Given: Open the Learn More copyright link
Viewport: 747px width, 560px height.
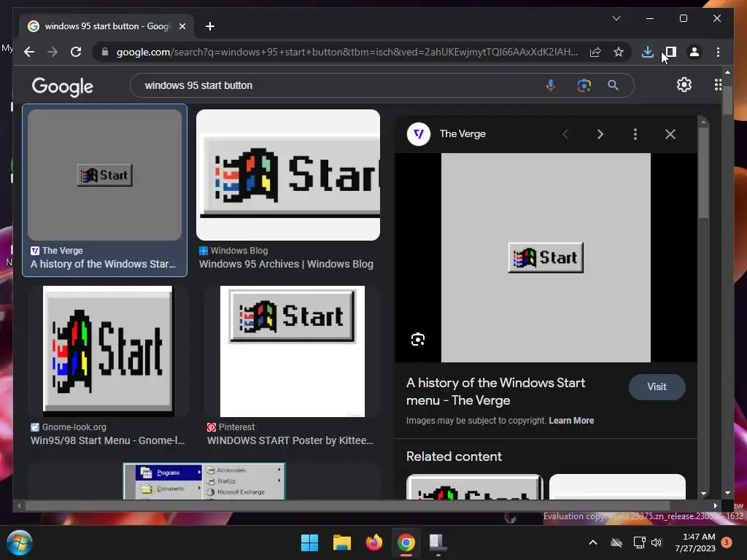Looking at the screenshot, I should (571, 421).
